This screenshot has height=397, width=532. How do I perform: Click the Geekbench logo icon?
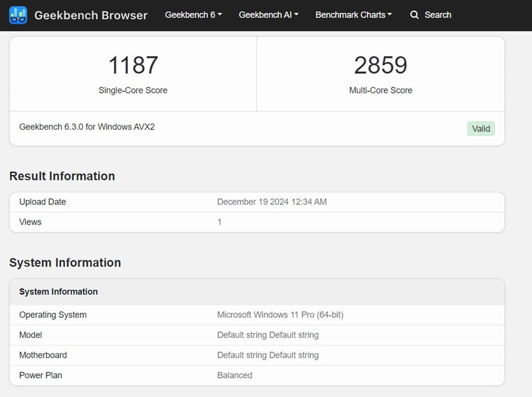(x=18, y=15)
